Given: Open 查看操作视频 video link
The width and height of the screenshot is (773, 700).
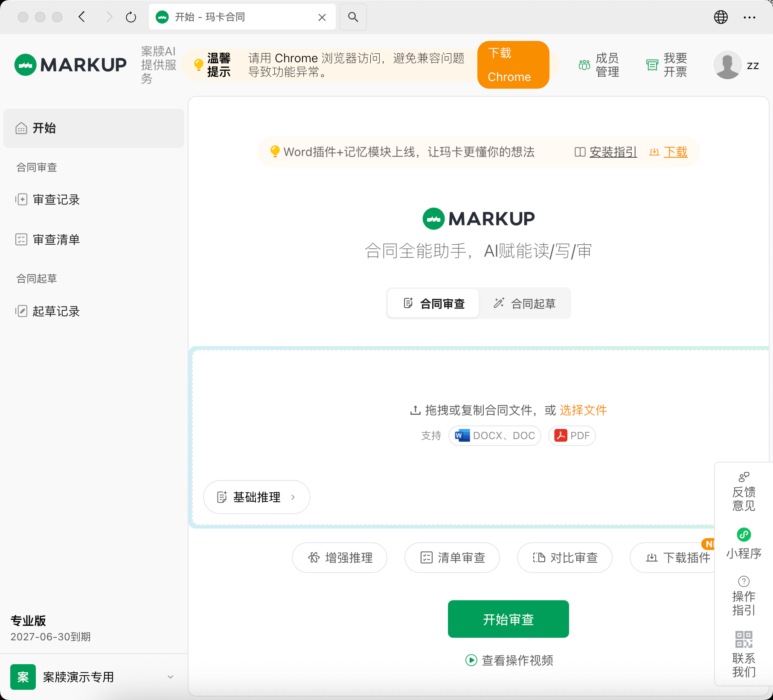Looking at the screenshot, I should click(x=517, y=660).
